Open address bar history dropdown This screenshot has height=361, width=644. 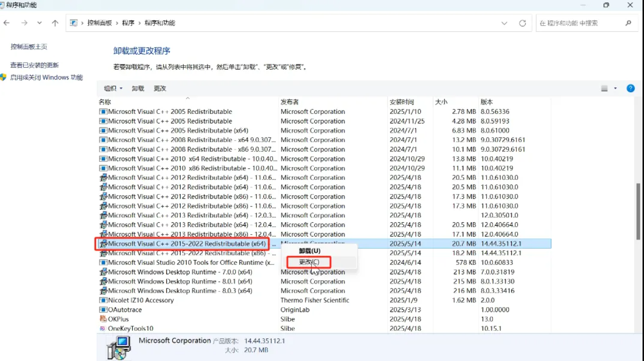point(504,23)
